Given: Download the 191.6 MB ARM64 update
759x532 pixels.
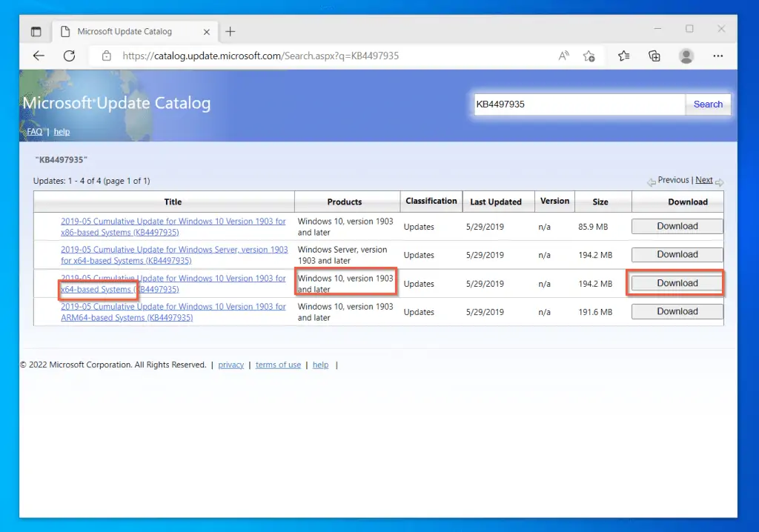Looking at the screenshot, I should [677, 311].
